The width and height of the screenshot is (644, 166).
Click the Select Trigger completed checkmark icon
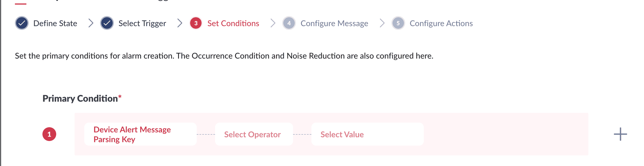[107, 23]
